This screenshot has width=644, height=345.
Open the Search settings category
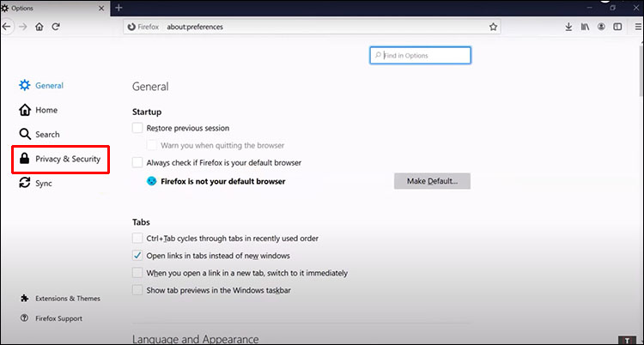tap(39, 134)
